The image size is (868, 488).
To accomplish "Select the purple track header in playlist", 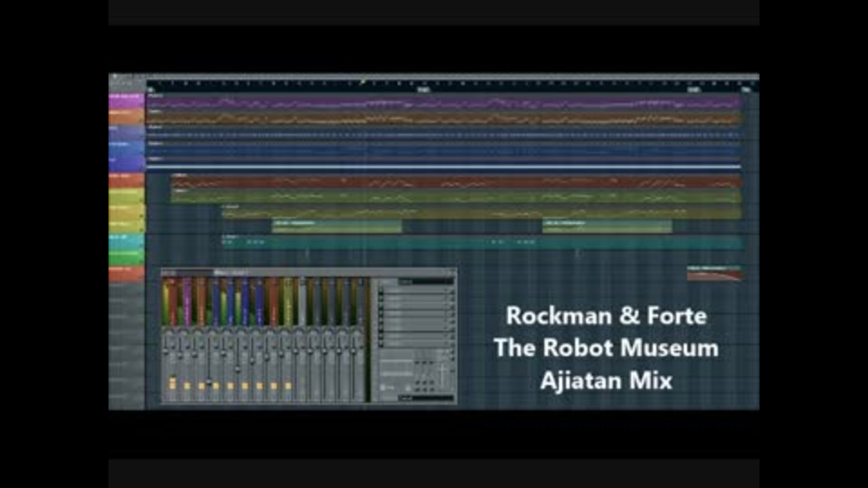I will pos(127,101).
